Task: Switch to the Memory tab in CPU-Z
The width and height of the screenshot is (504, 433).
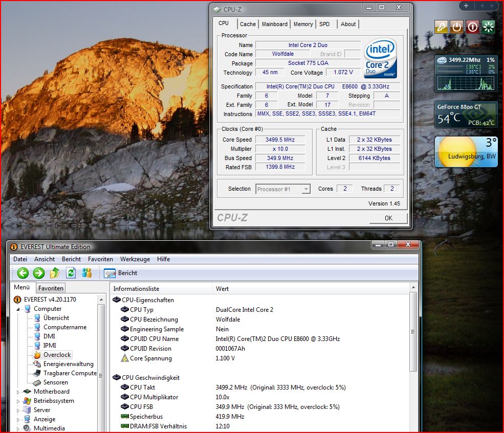Action: coord(303,24)
